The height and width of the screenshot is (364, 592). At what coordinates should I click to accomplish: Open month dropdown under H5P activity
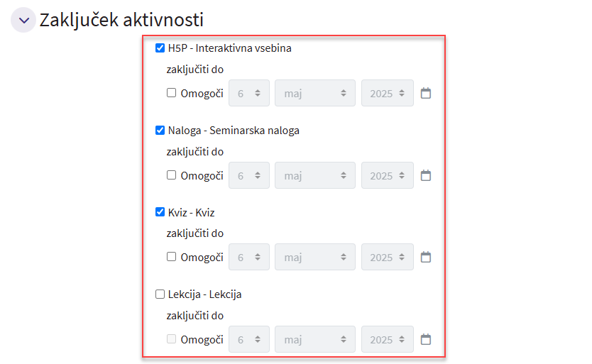pos(314,93)
